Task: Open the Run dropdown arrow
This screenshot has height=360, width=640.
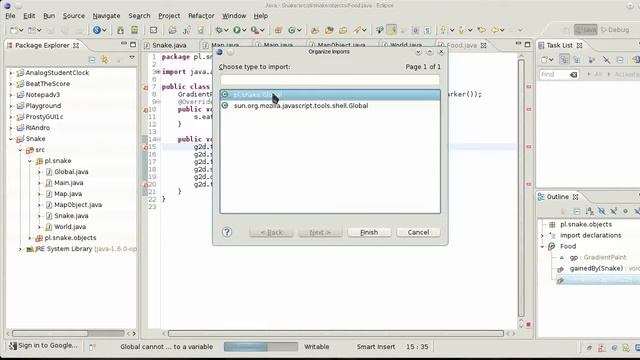Action: (x=244, y=30)
